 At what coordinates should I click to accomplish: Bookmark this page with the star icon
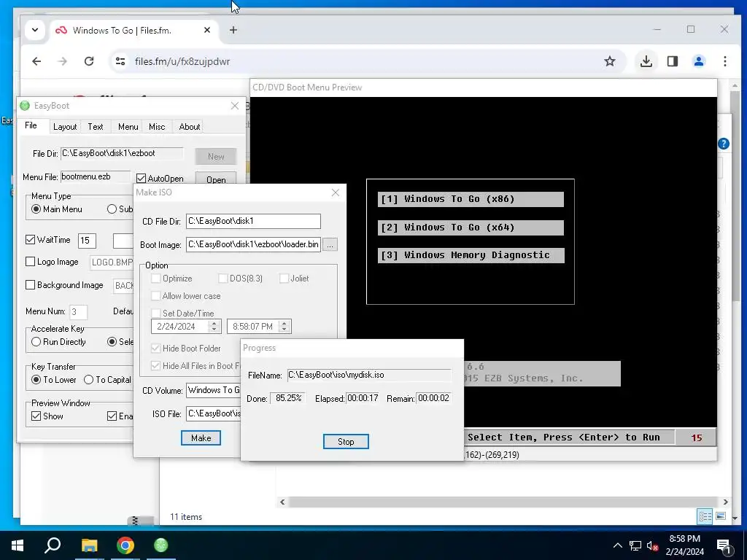click(x=609, y=61)
